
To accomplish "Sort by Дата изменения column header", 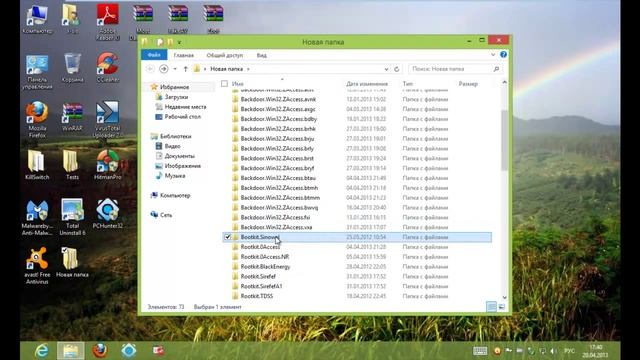I will [367, 84].
